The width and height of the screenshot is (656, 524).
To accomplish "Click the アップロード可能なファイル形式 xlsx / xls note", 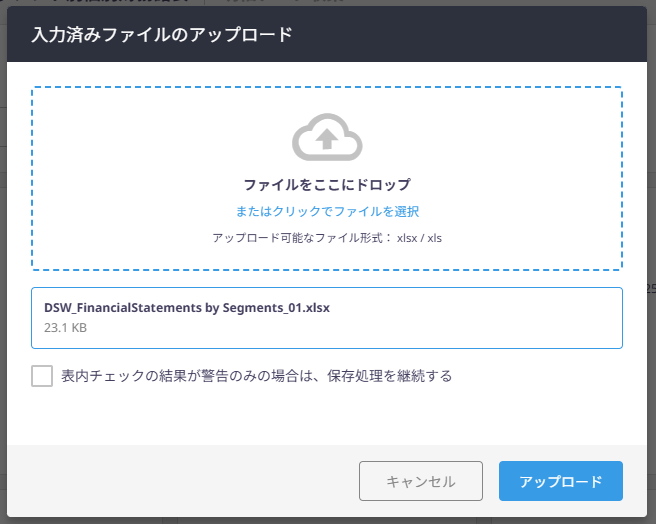I will tap(327, 238).
